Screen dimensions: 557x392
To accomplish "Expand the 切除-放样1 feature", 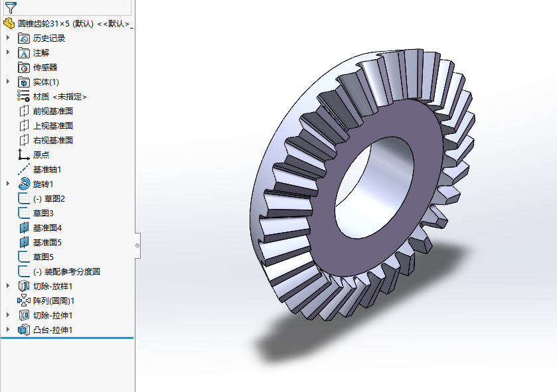I will coord(8,286).
